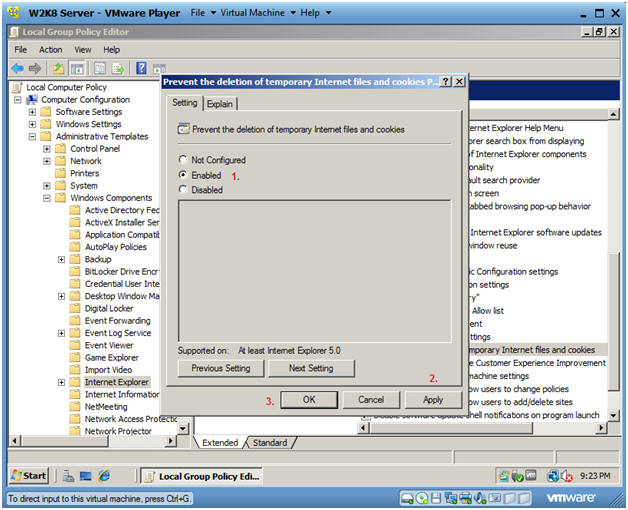Click the Properties toolbar icon
The width and height of the screenshot is (628, 510).
pyautogui.click(x=100, y=69)
